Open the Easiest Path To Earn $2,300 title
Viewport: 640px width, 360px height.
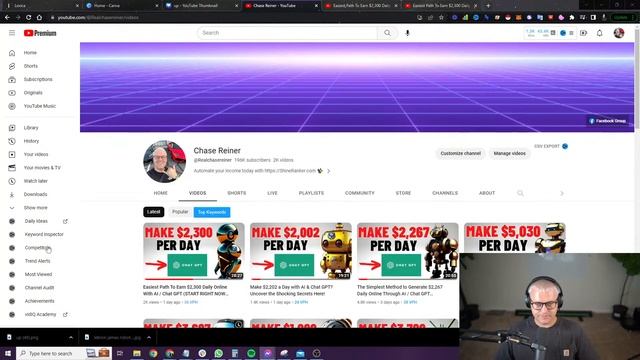pos(186,290)
